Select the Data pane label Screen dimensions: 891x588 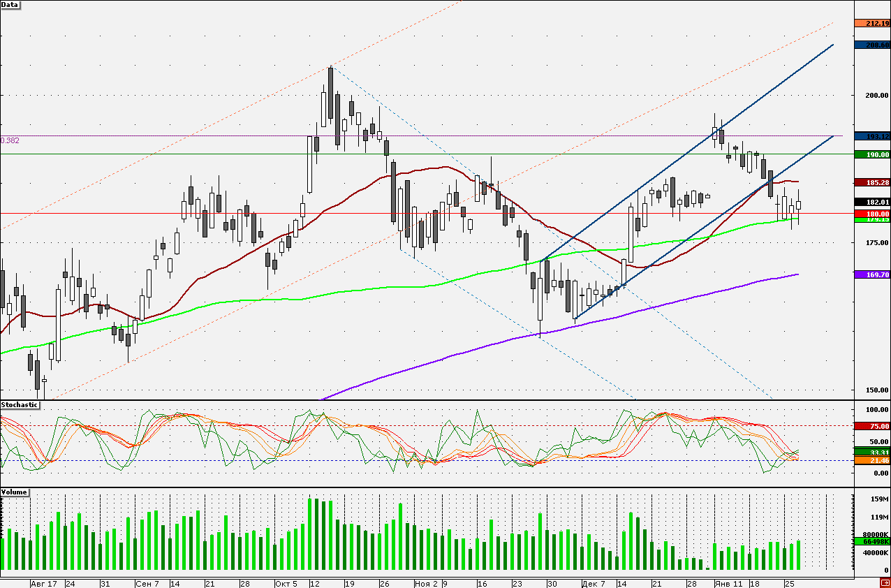click(10, 4)
